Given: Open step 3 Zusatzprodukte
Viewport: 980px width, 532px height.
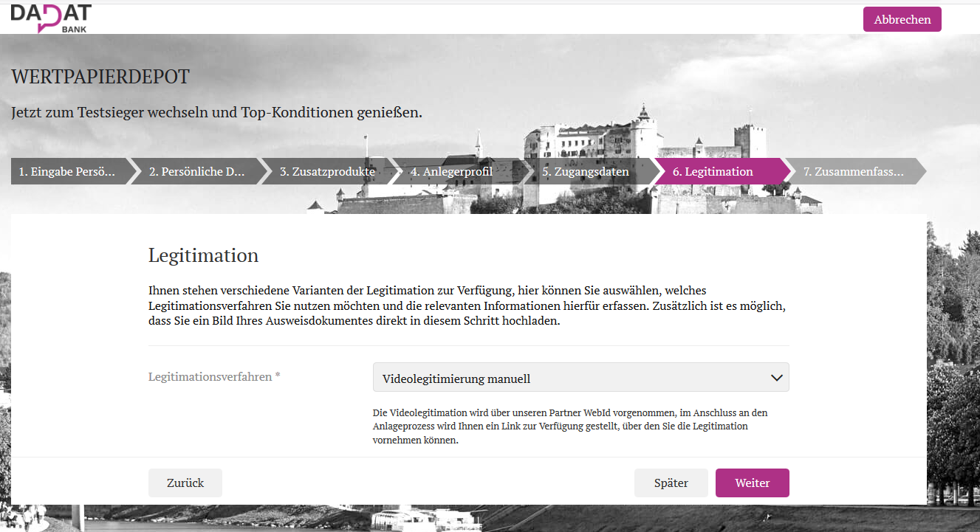Looking at the screenshot, I should click(327, 172).
